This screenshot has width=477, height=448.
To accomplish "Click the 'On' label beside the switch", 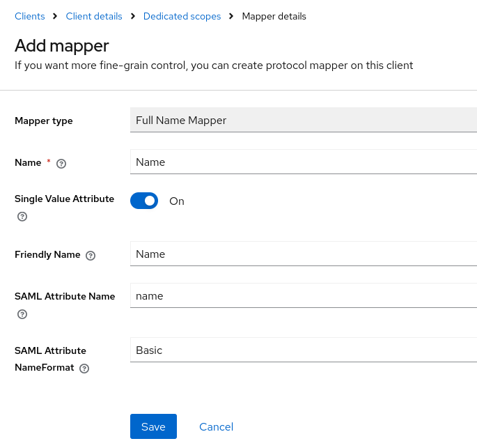I will click(x=177, y=201).
